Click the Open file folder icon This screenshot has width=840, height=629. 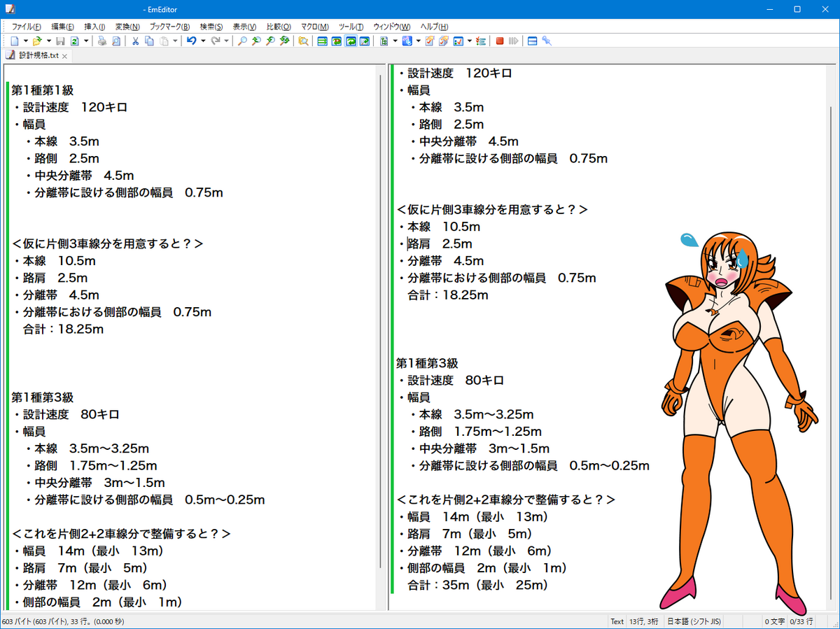click(x=37, y=41)
